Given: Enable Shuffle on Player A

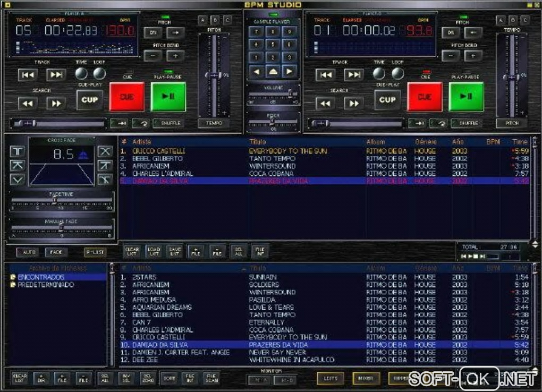Looking at the screenshot, I should pyautogui.click(x=168, y=123).
